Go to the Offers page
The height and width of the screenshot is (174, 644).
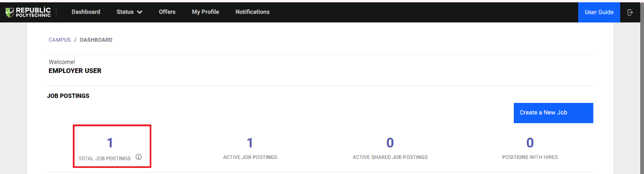167,12
